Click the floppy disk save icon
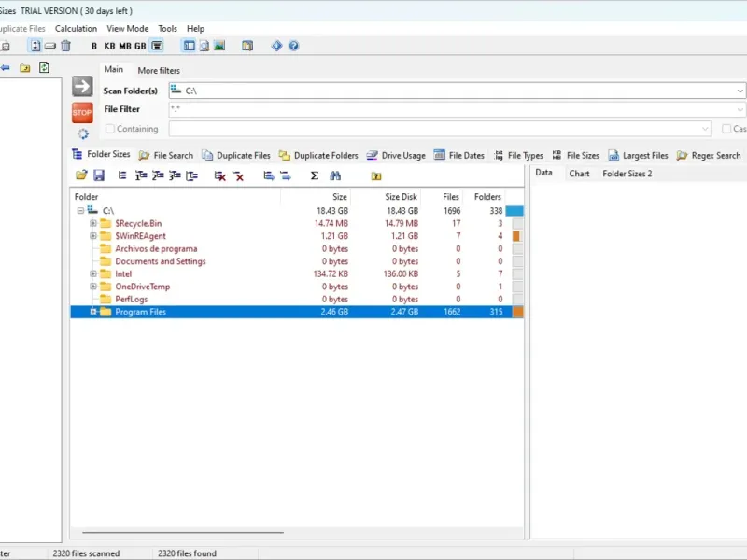Screen dimensions: 747x560 point(99,175)
